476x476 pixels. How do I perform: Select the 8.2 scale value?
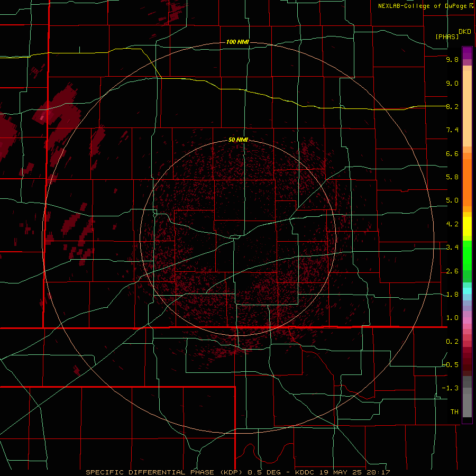452,106
